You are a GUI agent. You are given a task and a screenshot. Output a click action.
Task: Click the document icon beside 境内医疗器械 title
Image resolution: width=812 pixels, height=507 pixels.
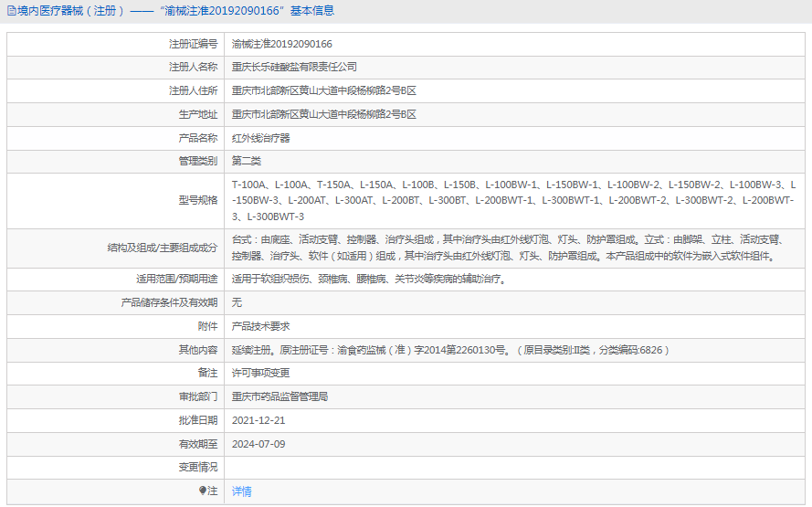11,11
